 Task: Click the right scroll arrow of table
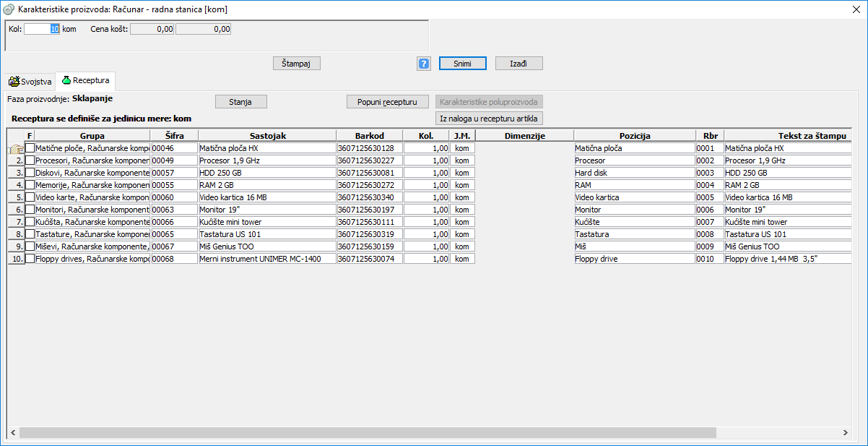tap(846, 432)
